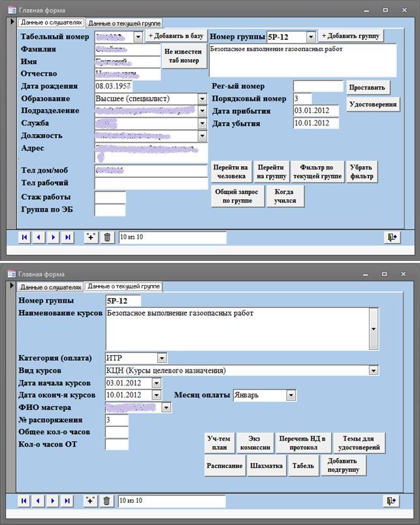Expand Должность dropdown list

(202, 136)
